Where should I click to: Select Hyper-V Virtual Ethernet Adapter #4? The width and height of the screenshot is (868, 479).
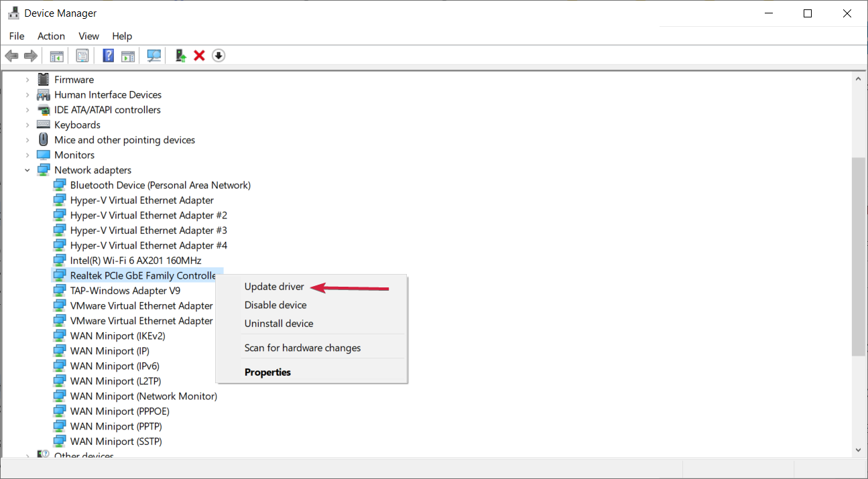coord(149,245)
